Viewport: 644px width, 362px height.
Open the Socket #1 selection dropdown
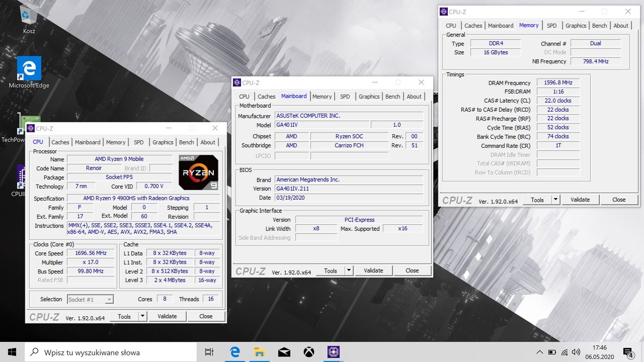[x=91, y=299]
